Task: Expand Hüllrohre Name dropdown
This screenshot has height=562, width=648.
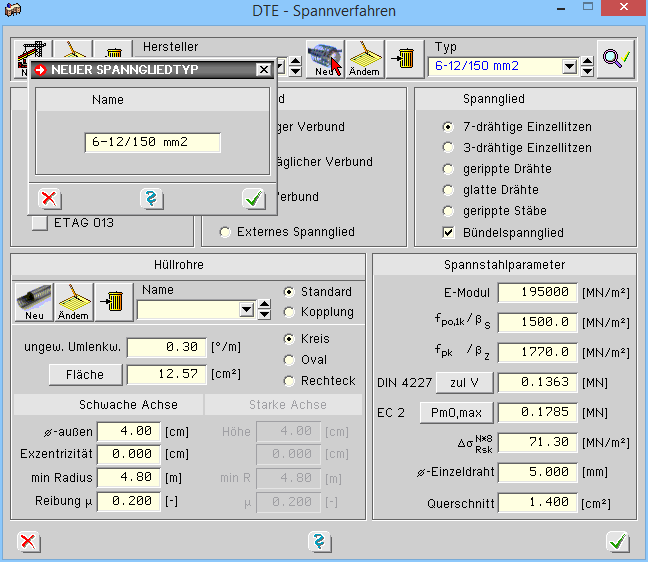Action: click(247, 310)
